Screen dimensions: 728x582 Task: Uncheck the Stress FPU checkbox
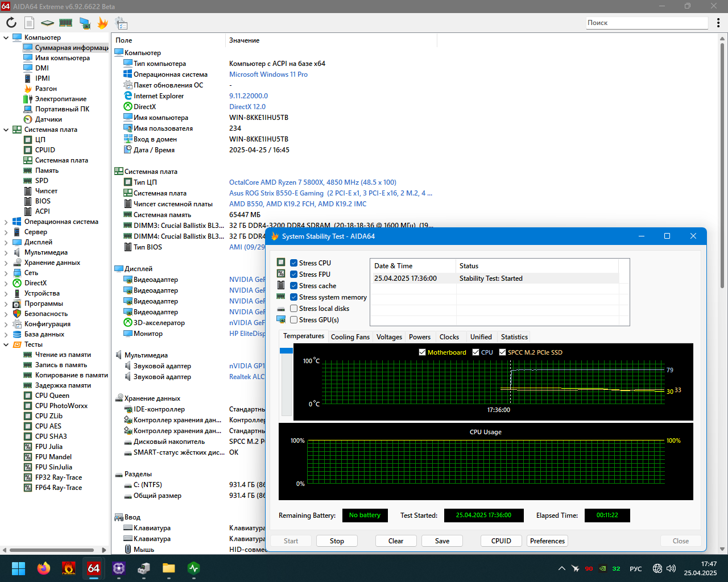pos(293,275)
